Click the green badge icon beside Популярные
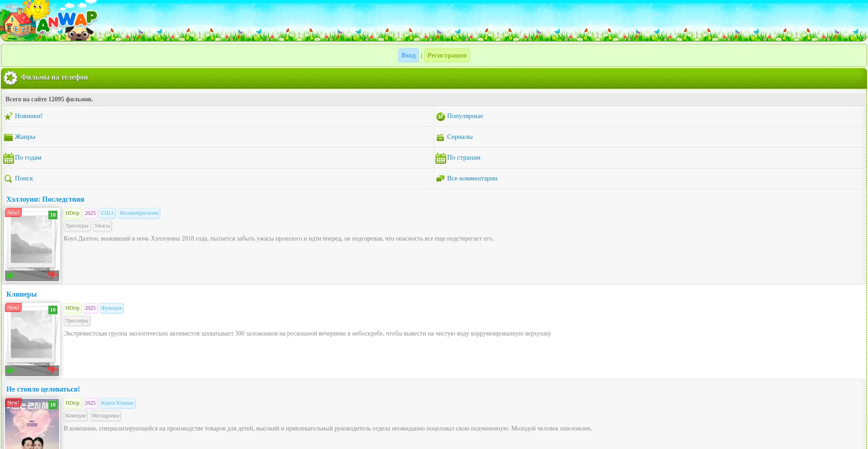Viewport: 868px width, 449px height. [440, 117]
